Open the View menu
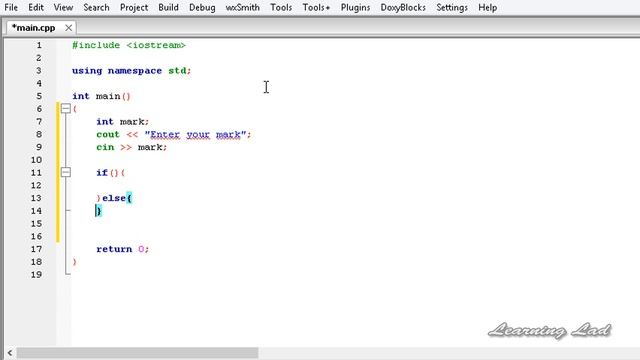This screenshot has width=640, height=360. click(63, 7)
